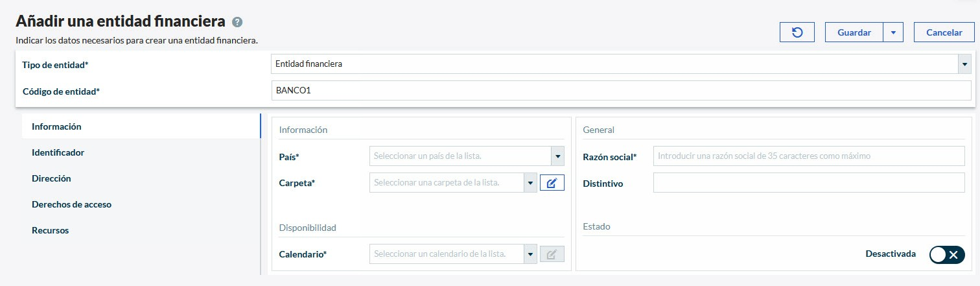Click the Guardar button
This screenshot has height=286, width=980.
pyautogui.click(x=854, y=32)
